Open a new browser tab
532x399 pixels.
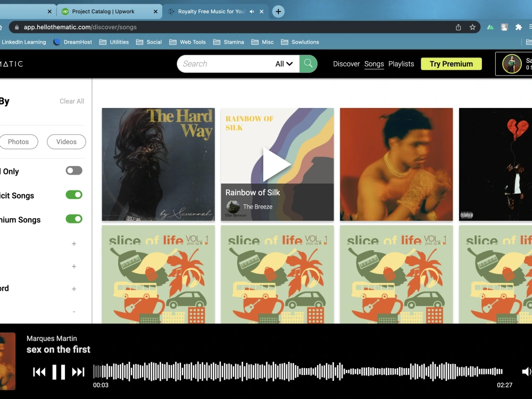pos(278,12)
